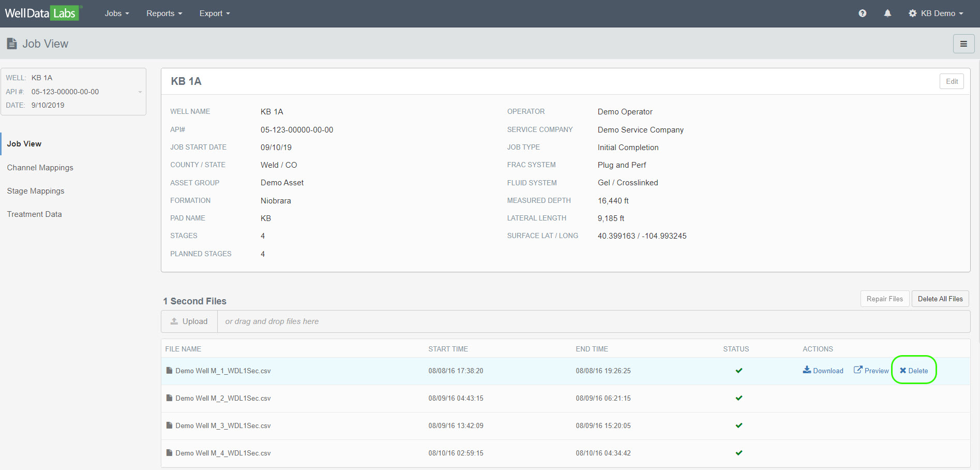Open the Export dropdown menu
The image size is (980, 470).
point(215,13)
